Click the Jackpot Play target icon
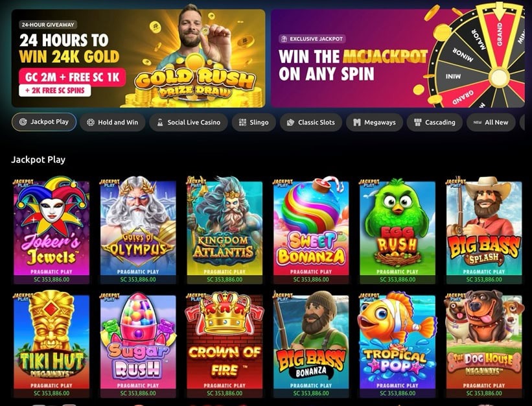The width and height of the screenshot is (532, 406). pyautogui.click(x=23, y=122)
